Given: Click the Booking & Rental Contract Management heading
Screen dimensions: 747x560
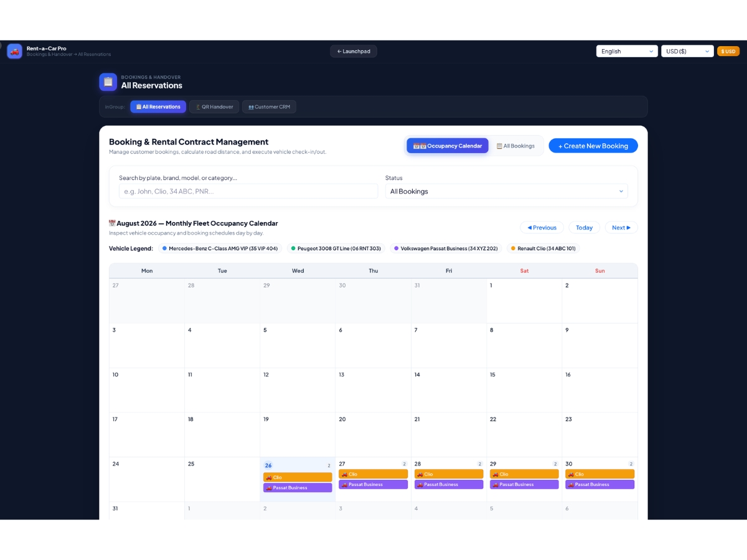Looking at the screenshot, I should [x=189, y=142].
